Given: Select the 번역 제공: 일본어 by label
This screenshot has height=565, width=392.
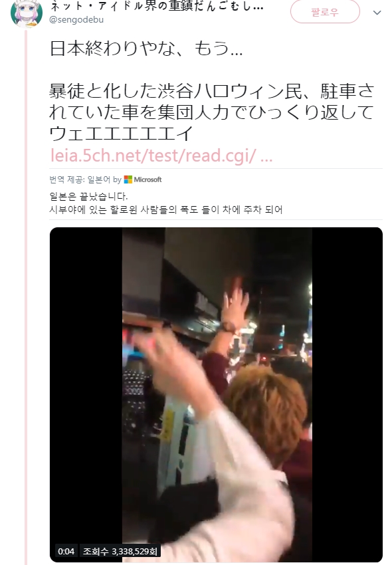Looking at the screenshot, I should [85, 179].
